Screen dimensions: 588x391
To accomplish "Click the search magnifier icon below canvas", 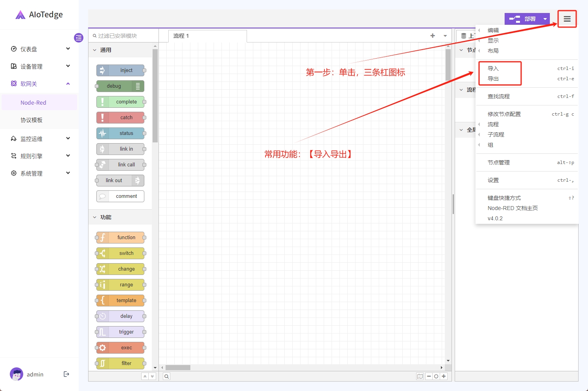I will tap(167, 376).
